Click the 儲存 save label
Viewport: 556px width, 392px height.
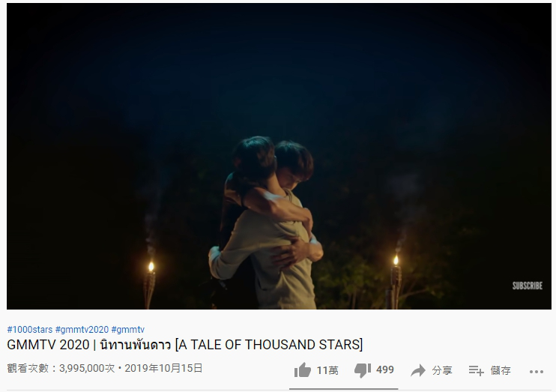click(x=501, y=370)
